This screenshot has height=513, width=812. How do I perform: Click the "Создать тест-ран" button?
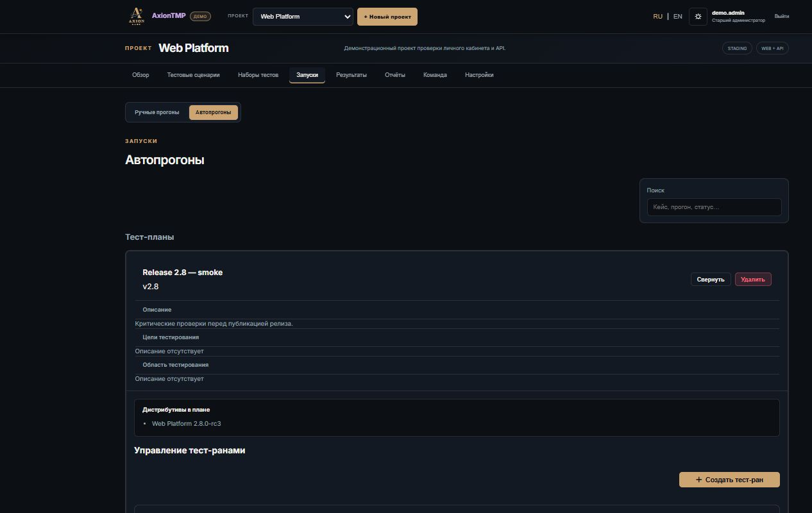tap(729, 480)
